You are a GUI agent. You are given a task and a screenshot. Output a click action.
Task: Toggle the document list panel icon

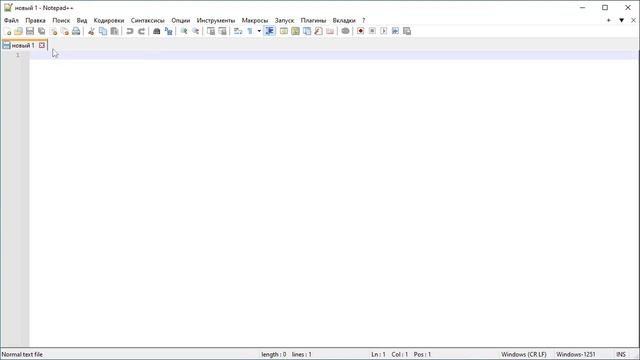(x=307, y=31)
